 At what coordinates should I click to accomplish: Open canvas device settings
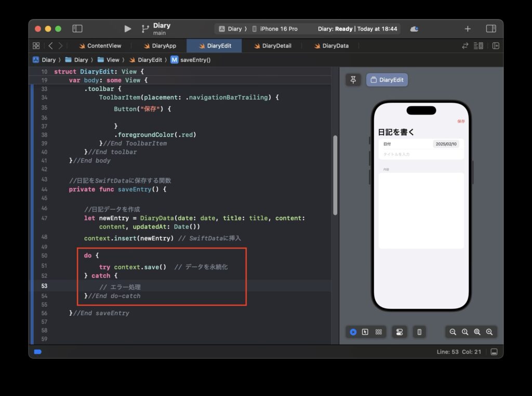(x=400, y=332)
